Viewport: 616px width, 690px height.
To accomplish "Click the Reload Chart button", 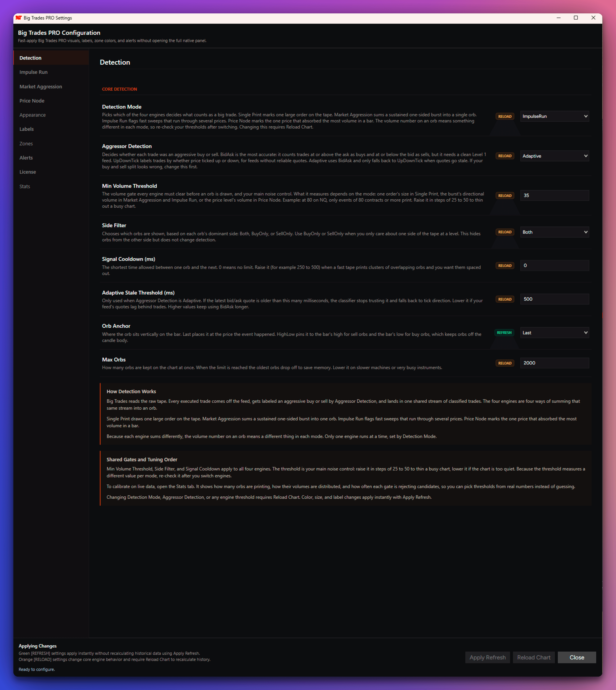I will click(534, 657).
